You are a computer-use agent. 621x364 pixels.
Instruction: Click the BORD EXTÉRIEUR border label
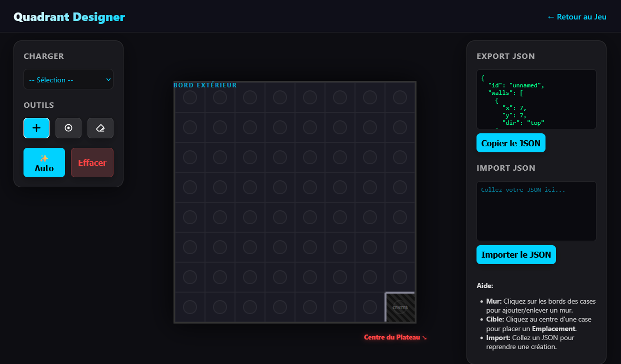pyautogui.click(x=204, y=85)
